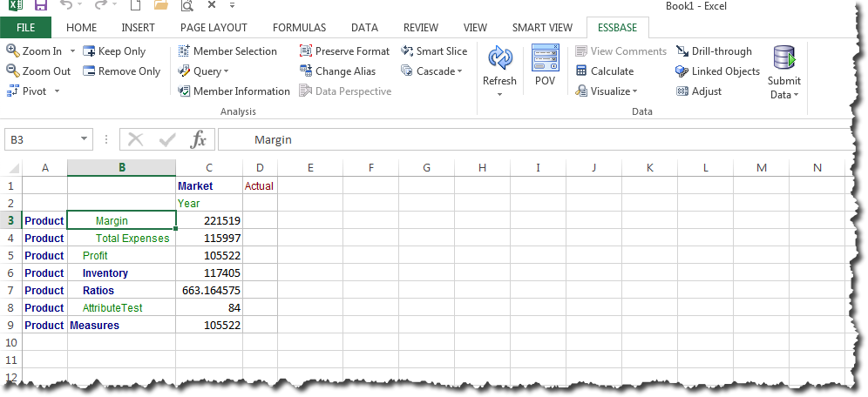
Task: Switch to the INSERT tab
Action: (x=138, y=27)
